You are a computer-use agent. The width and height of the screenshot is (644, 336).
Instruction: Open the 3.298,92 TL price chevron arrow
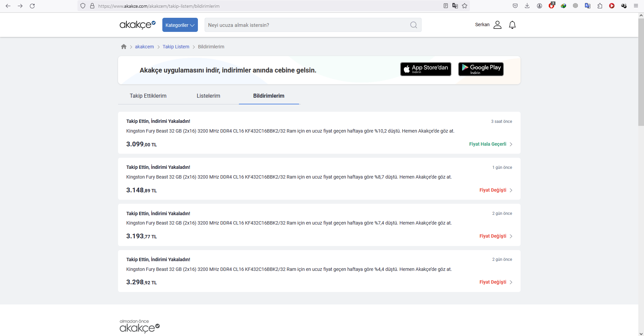click(x=511, y=282)
